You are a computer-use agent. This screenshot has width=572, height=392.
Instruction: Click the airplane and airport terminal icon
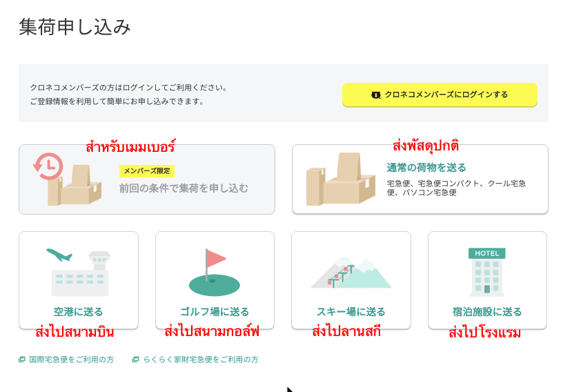[79, 273]
